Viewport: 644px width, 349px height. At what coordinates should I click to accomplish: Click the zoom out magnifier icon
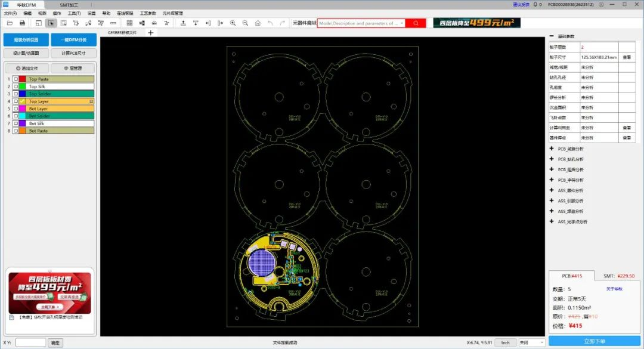[x=244, y=23]
